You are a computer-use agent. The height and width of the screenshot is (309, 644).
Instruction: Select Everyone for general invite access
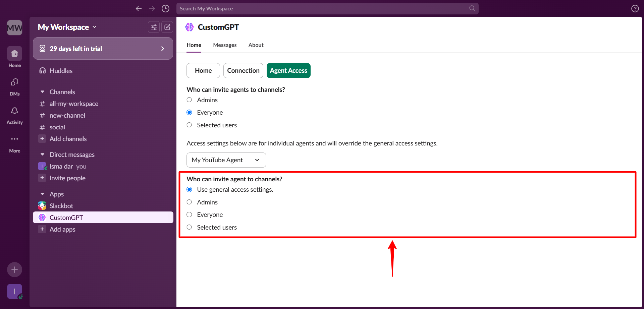click(189, 112)
